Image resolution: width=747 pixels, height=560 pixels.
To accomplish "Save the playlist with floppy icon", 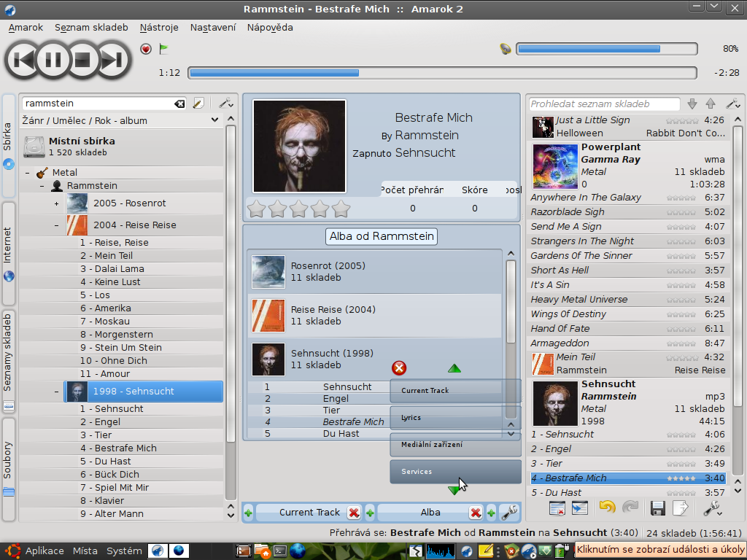I will pos(657,508).
